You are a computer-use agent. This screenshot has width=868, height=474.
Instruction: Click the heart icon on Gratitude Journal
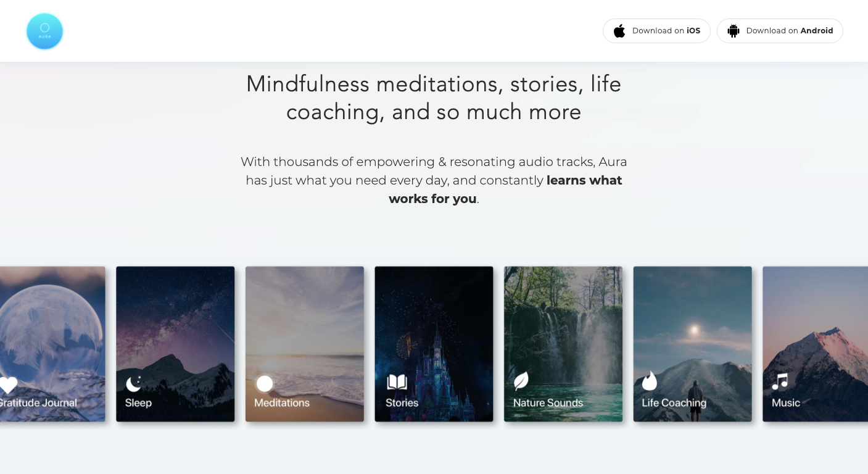(8, 385)
